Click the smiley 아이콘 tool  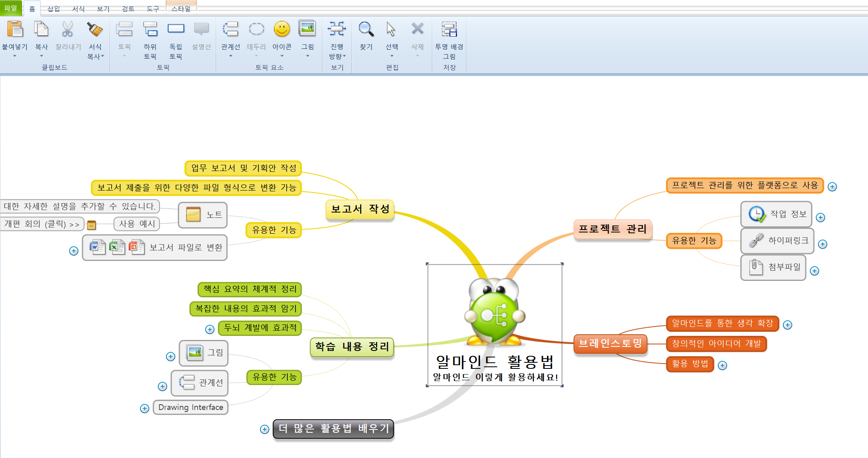282,29
